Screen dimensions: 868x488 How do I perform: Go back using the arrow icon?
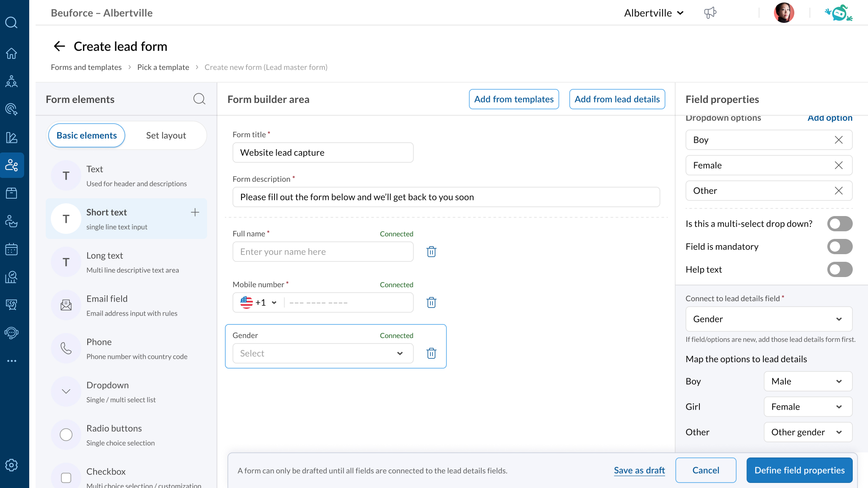pos(59,46)
